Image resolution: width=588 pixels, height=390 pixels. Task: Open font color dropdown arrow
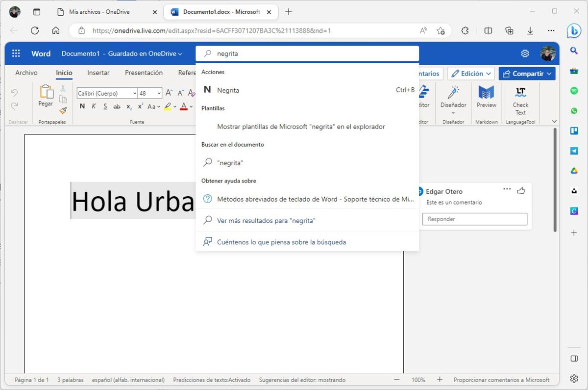192,106
